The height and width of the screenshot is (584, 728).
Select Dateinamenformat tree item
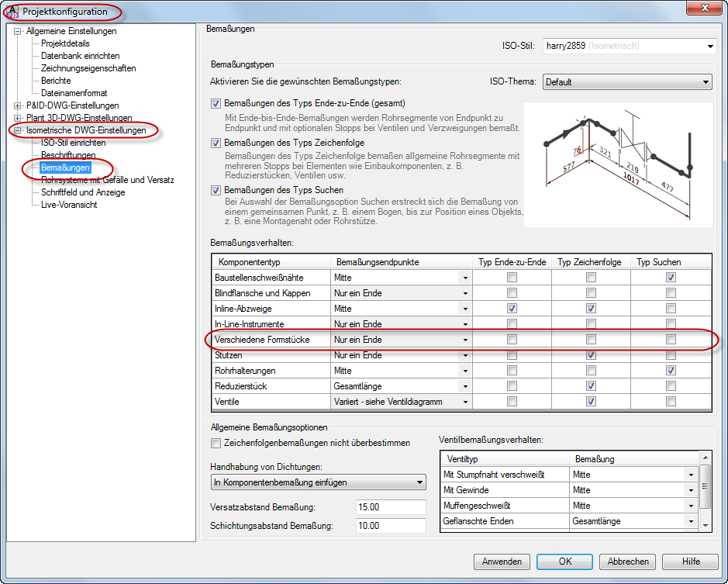tap(74, 93)
